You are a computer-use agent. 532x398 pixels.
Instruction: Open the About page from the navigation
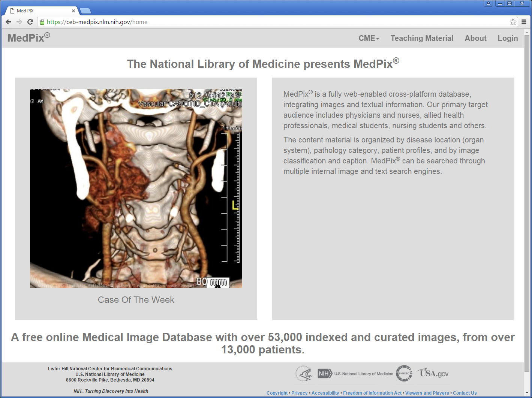click(x=475, y=38)
